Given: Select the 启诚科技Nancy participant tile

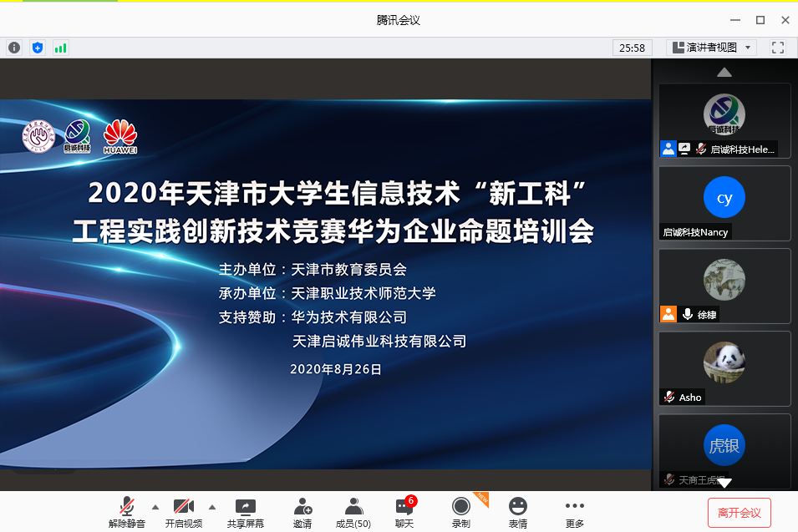Looking at the screenshot, I should [x=724, y=203].
